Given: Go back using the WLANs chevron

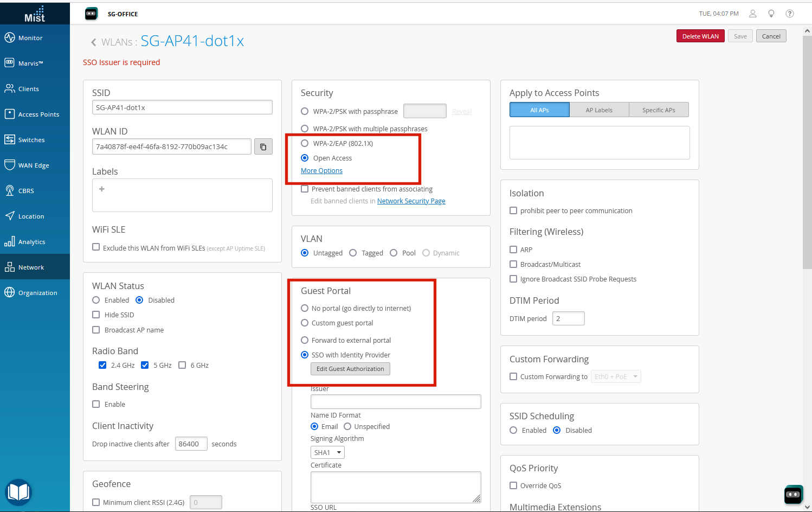Looking at the screenshot, I should click(94, 42).
